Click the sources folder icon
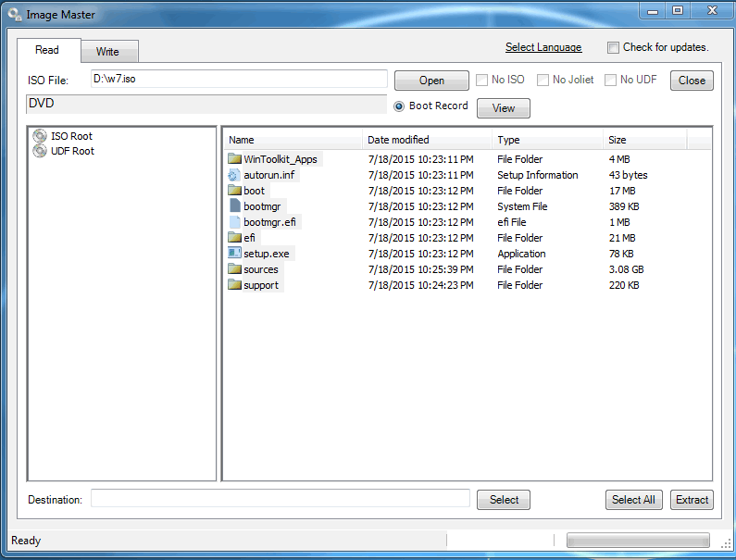The height and width of the screenshot is (560, 736). [234, 269]
